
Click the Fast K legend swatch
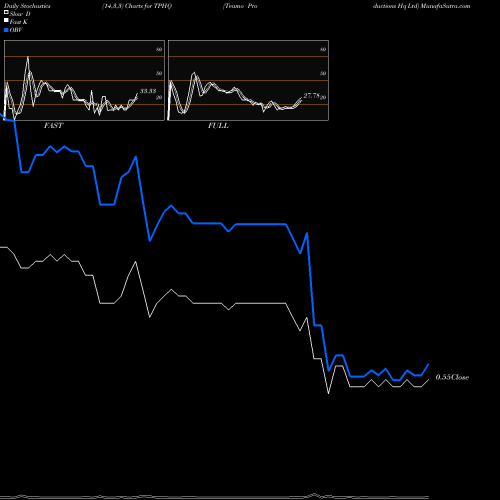coord(6,20)
